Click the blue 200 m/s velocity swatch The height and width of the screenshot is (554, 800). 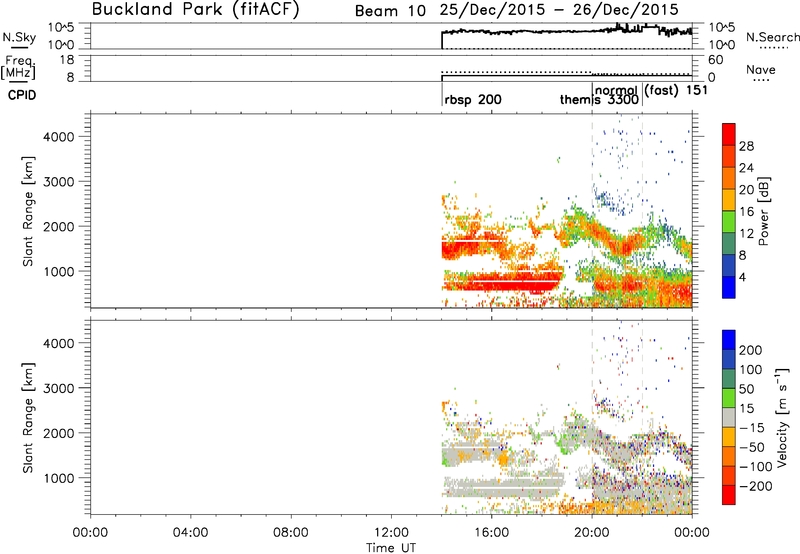point(729,340)
